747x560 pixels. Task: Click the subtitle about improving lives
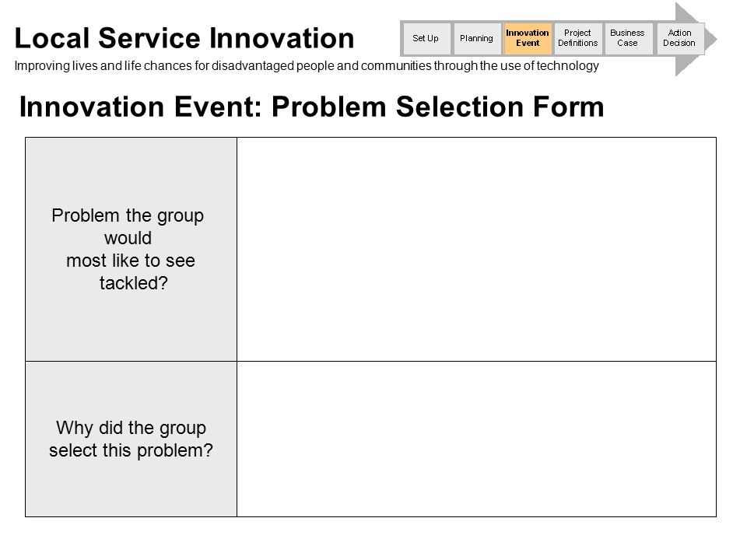307,66
